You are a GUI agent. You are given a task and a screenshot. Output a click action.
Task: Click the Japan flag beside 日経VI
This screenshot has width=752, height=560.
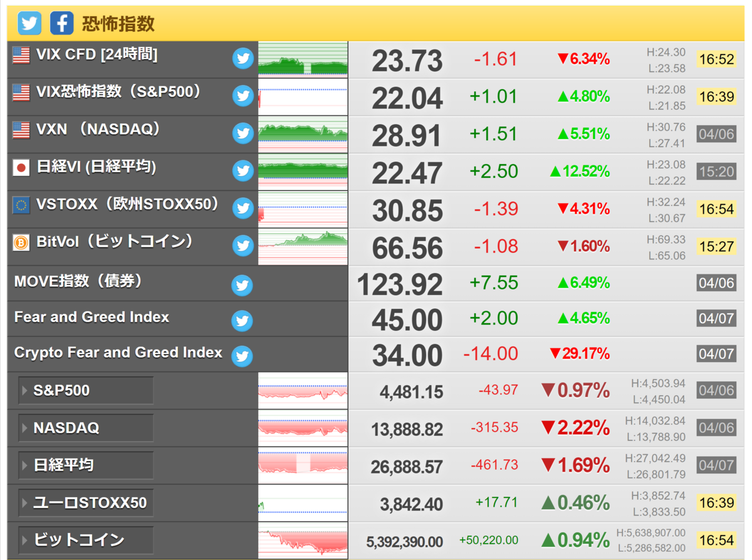(x=21, y=167)
